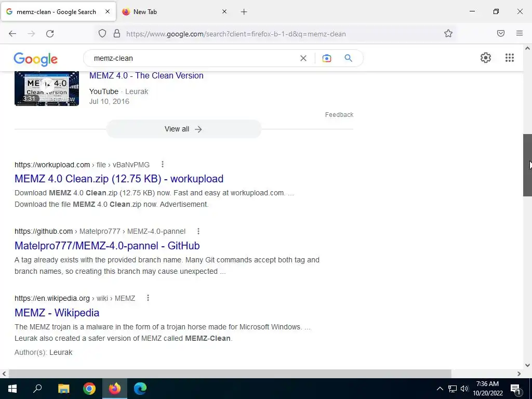The width and height of the screenshot is (532, 399).
Task: Open MEMZ 4.0 - The Clean Version video link
Action: pos(146,75)
